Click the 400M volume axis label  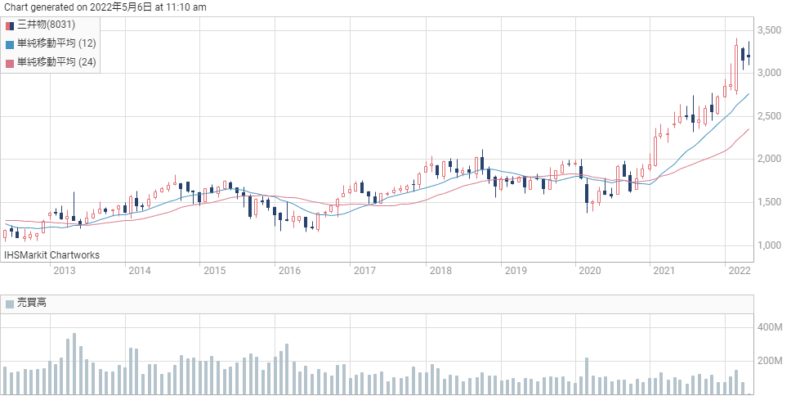click(770, 327)
